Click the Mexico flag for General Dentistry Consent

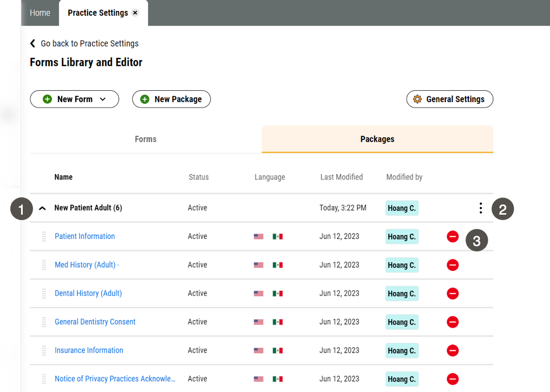click(277, 322)
